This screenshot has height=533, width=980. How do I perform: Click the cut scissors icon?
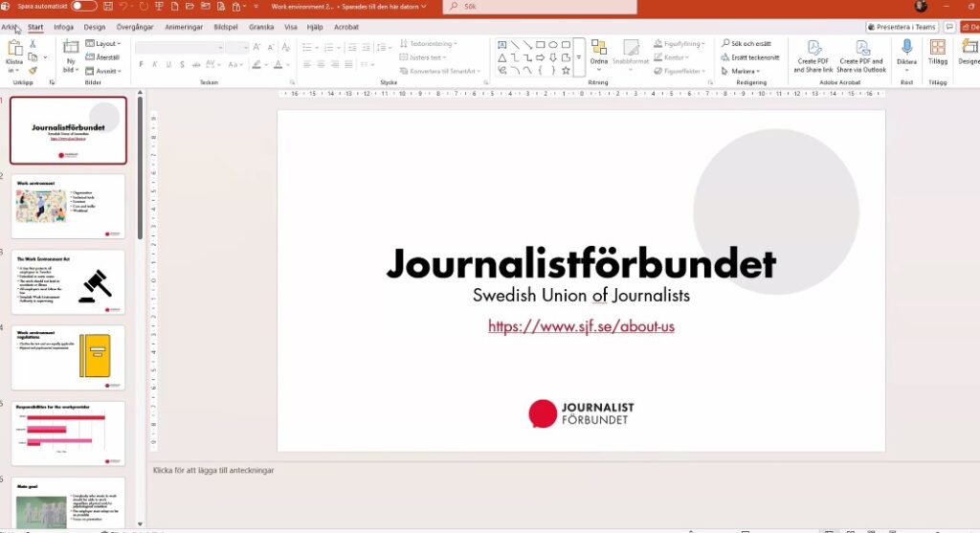tap(33, 44)
